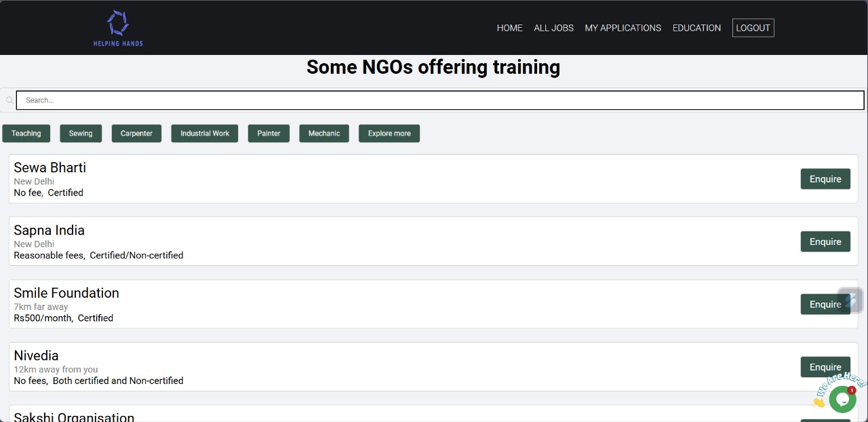This screenshot has width=868, height=422.
Task: Click "Rs500/month, Certified" text
Action: (64, 318)
